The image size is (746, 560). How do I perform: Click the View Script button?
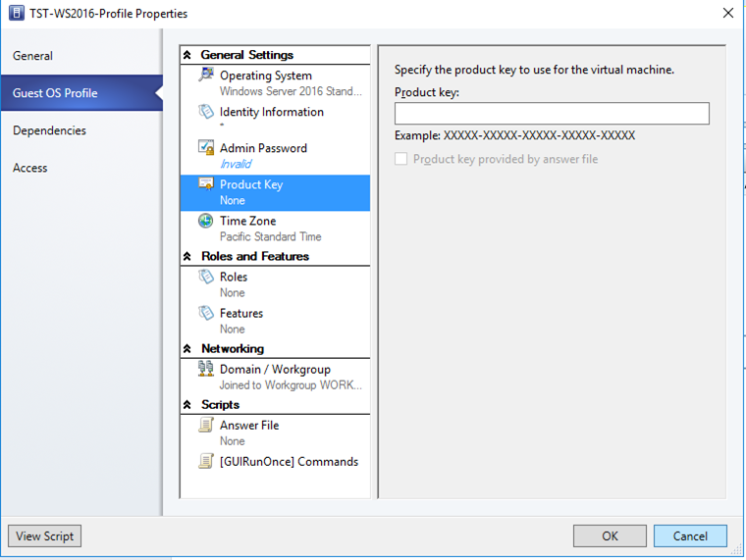pyautogui.click(x=45, y=535)
